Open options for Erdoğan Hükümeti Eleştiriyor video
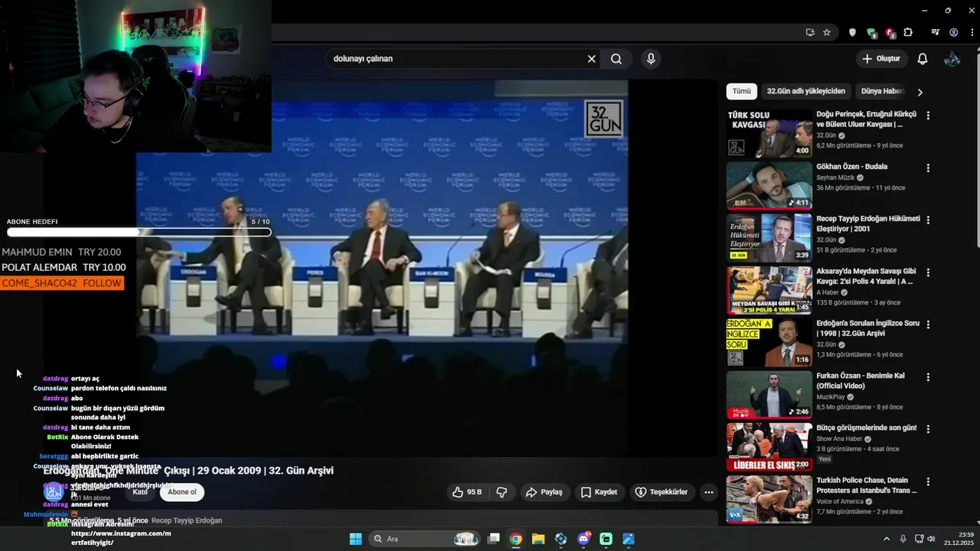This screenshot has height=551, width=980. (928, 220)
